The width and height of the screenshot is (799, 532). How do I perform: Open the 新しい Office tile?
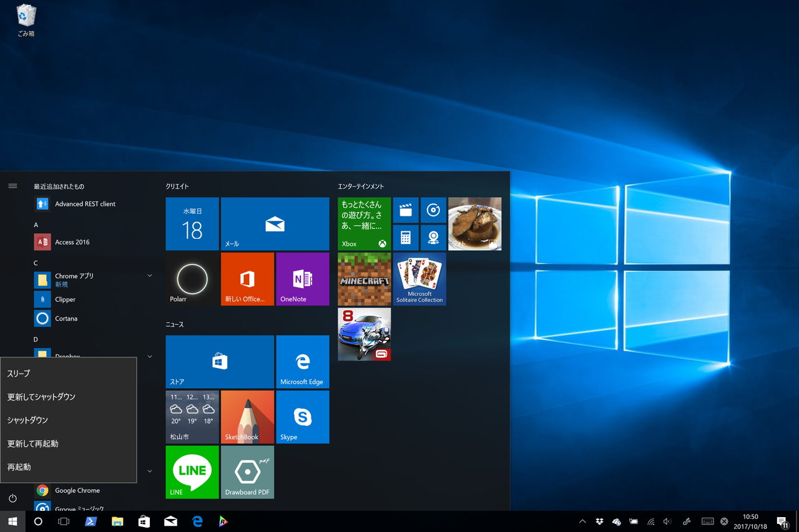click(x=248, y=279)
